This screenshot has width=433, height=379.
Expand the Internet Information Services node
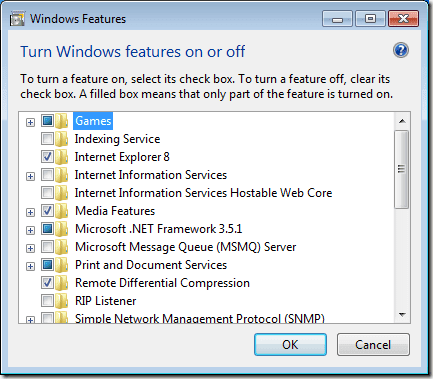[30, 176]
